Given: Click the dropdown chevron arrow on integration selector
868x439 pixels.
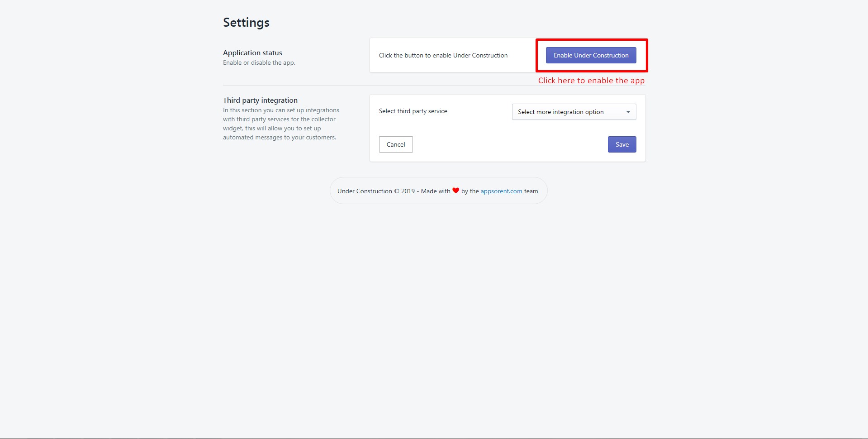Looking at the screenshot, I should point(628,111).
